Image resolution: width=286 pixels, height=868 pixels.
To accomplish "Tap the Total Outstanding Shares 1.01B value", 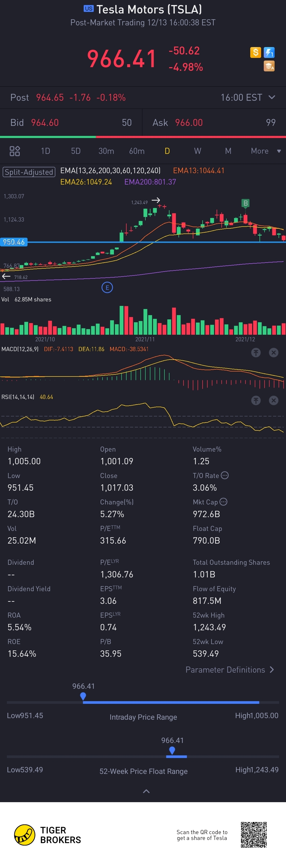I will [204, 574].
